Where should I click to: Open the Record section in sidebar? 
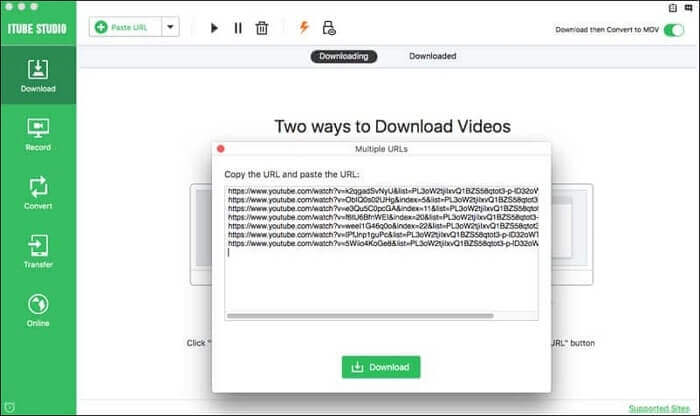tap(38, 135)
